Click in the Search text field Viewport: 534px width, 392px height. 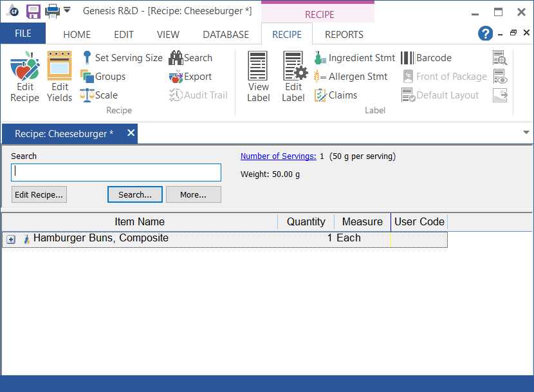tap(116, 173)
